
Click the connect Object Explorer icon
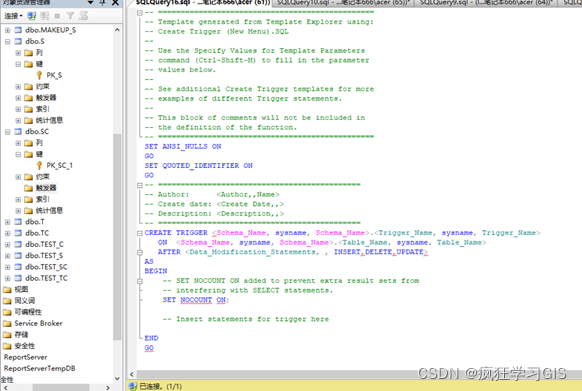32,16
